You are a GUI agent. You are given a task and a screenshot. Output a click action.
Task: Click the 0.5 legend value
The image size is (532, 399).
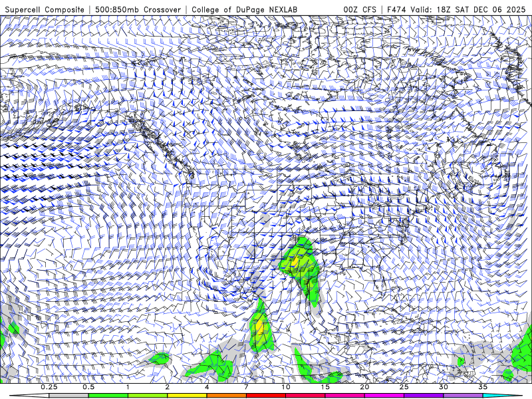point(88,387)
